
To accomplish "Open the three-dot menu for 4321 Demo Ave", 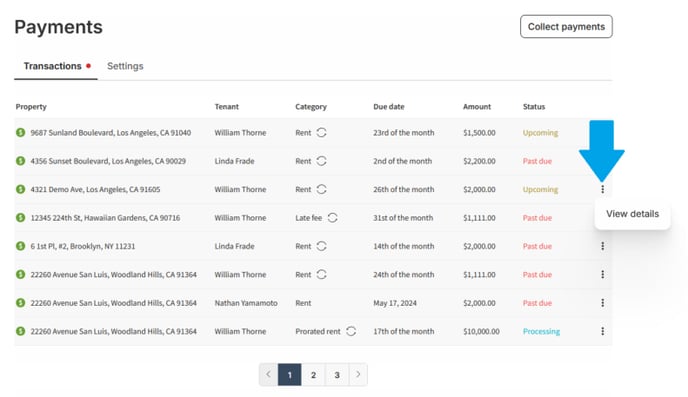I will pos(602,189).
